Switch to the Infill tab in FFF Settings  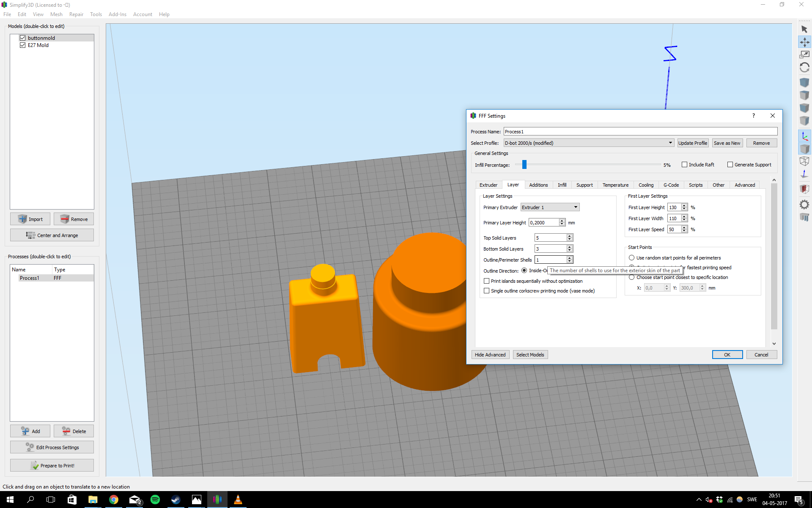[562, 185]
